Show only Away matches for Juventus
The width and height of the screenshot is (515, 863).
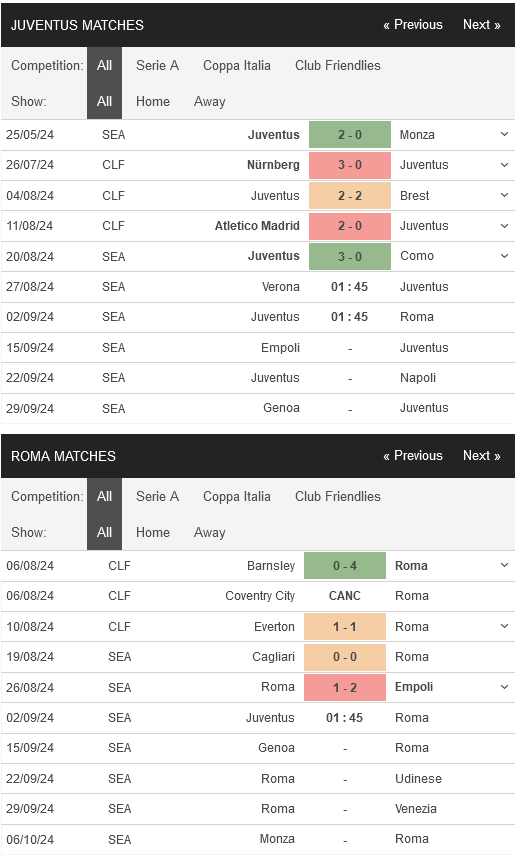point(210,101)
